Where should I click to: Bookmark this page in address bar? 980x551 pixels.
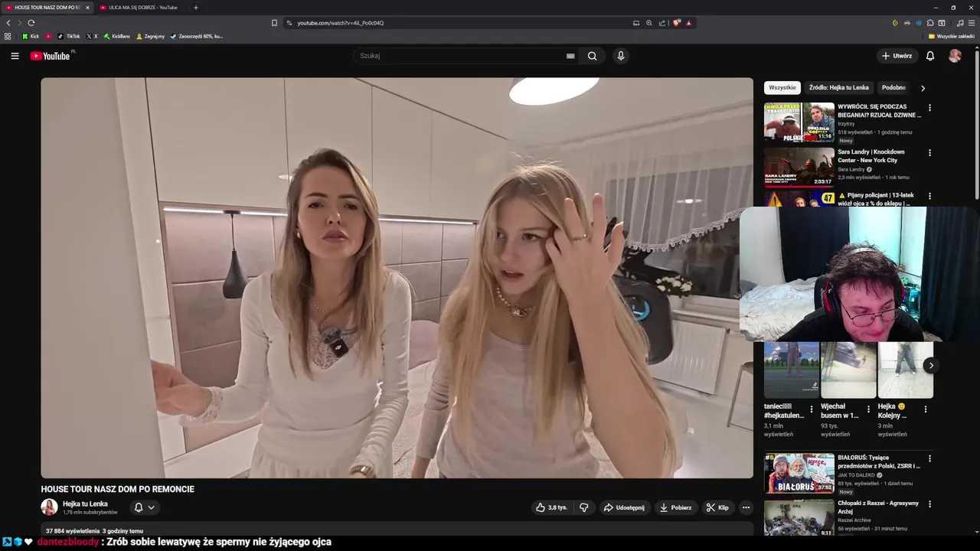(274, 23)
